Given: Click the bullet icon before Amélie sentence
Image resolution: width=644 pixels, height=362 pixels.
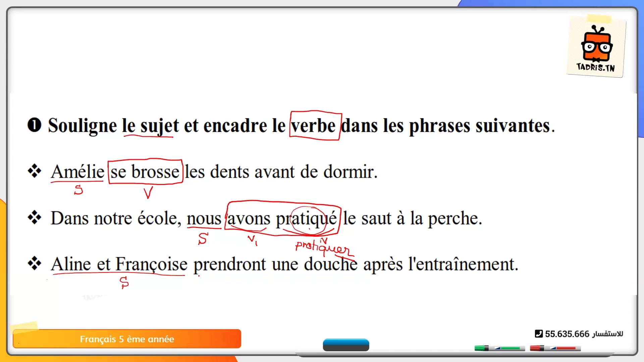Looking at the screenshot, I should coord(34,171).
